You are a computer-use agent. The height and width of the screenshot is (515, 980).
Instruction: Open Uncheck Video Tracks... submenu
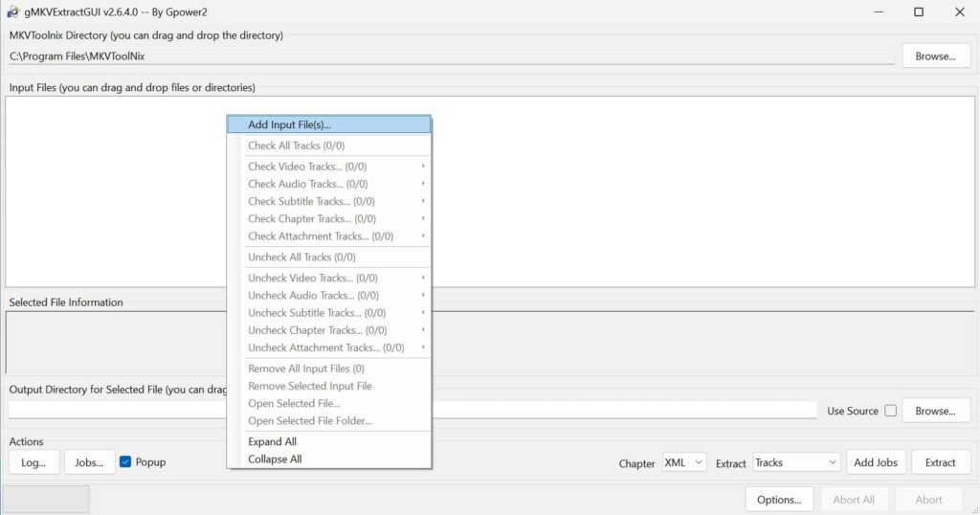tap(329, 278)
